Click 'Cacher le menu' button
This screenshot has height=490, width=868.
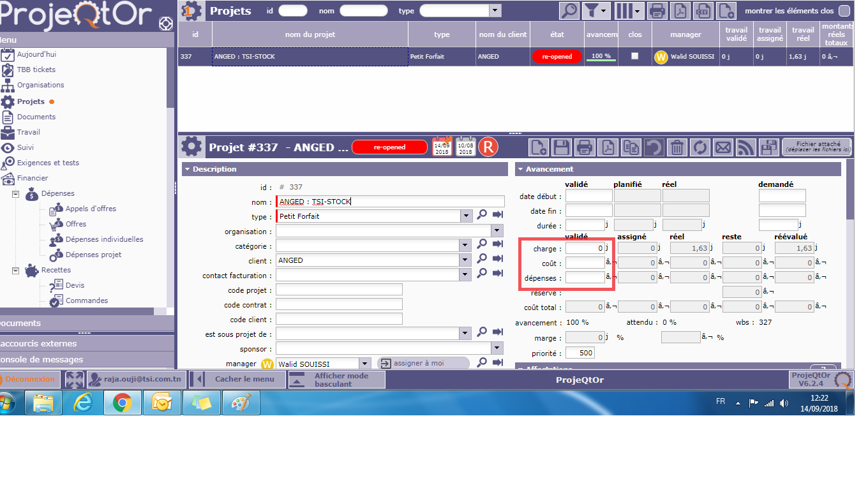[237, 379]
